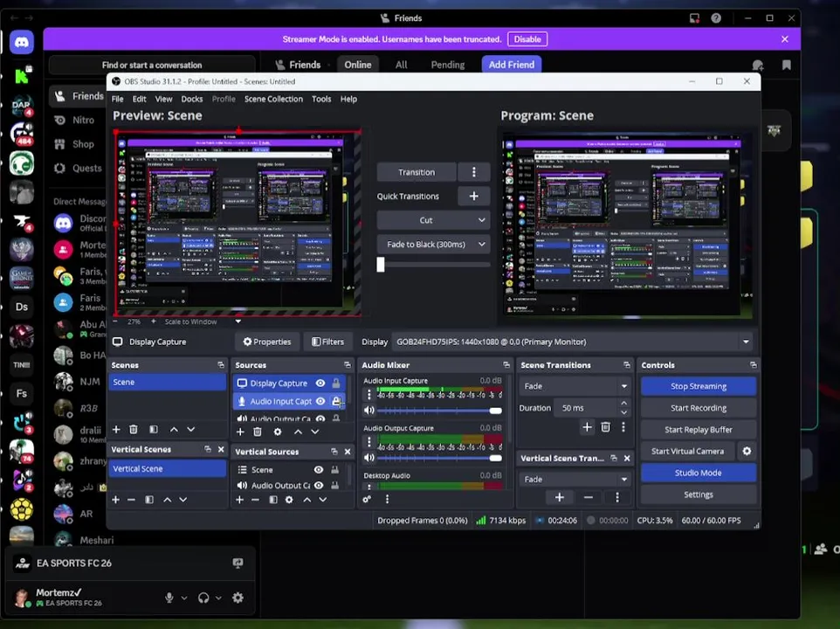Remove selected scene with trash icon
Image resolution: width=840 pixels, height=629 pixels.
tap(134, 430)
